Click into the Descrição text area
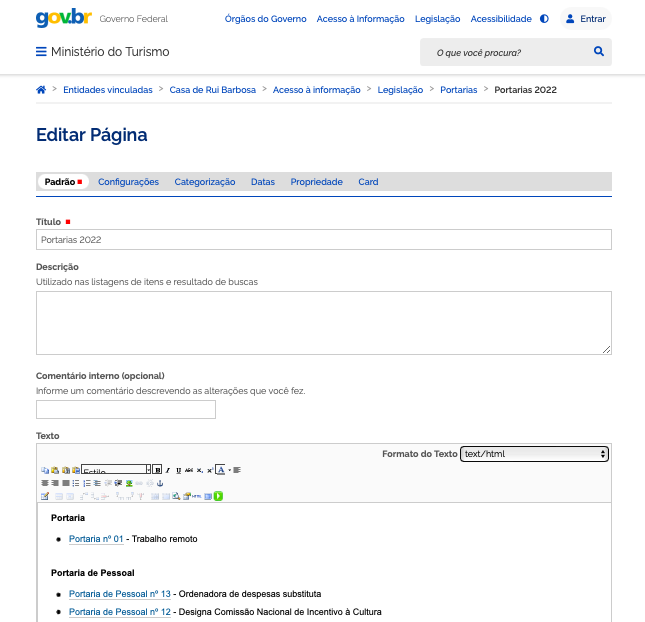The image size is (645, 622). pos(323,322)
